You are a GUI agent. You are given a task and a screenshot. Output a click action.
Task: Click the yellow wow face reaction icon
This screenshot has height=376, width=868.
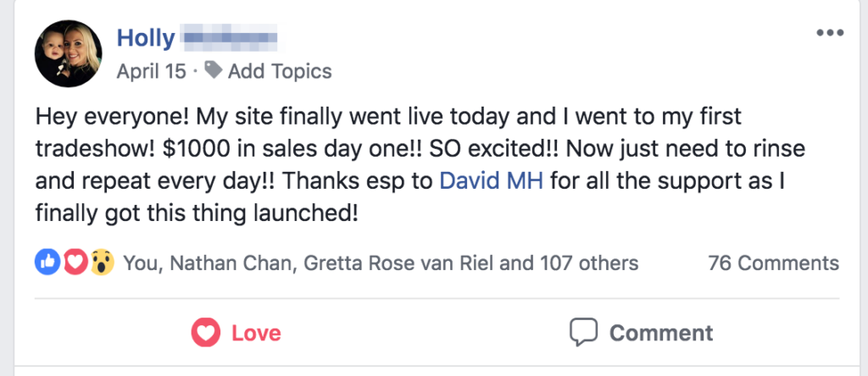[102, 263]
